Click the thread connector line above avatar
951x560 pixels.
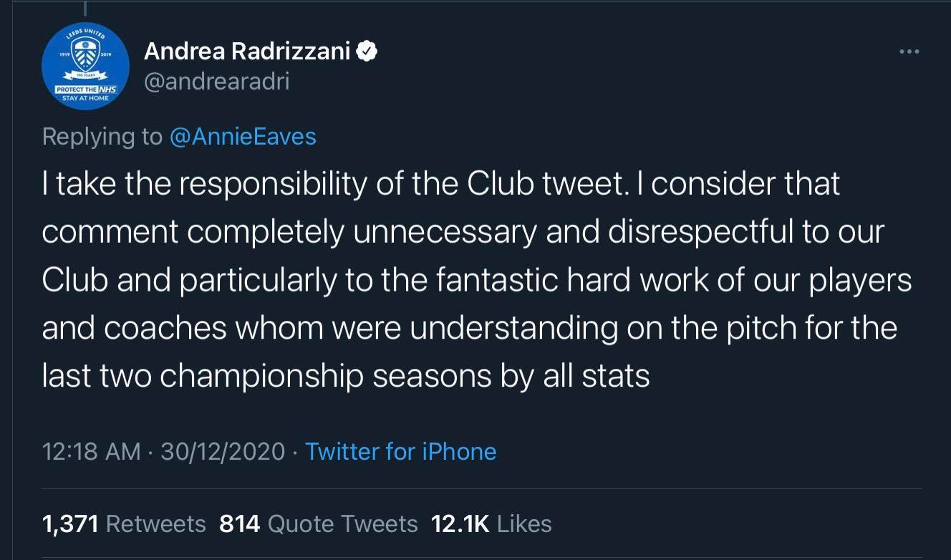point(85,9)
